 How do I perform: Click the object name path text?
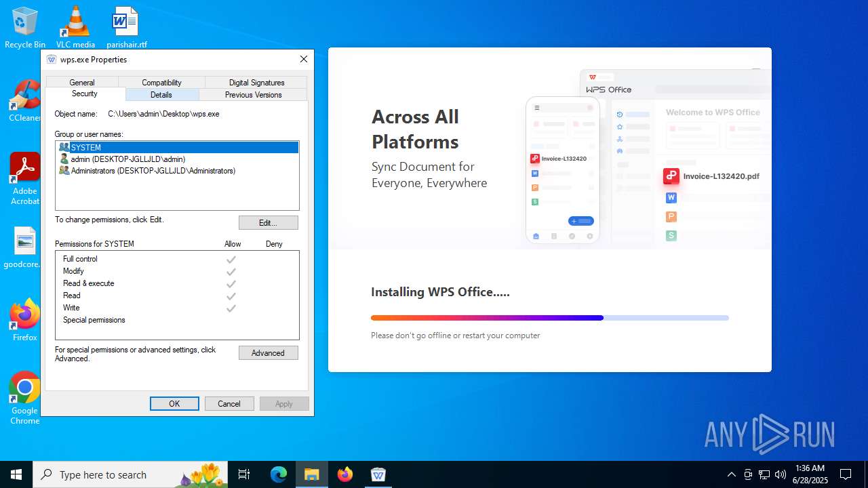[x=163, y=114]
